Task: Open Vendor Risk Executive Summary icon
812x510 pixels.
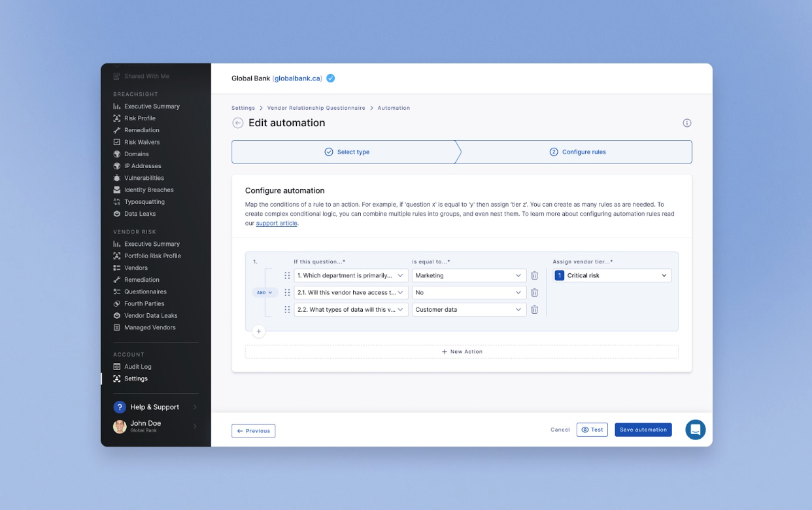Action: click(117, 244)
